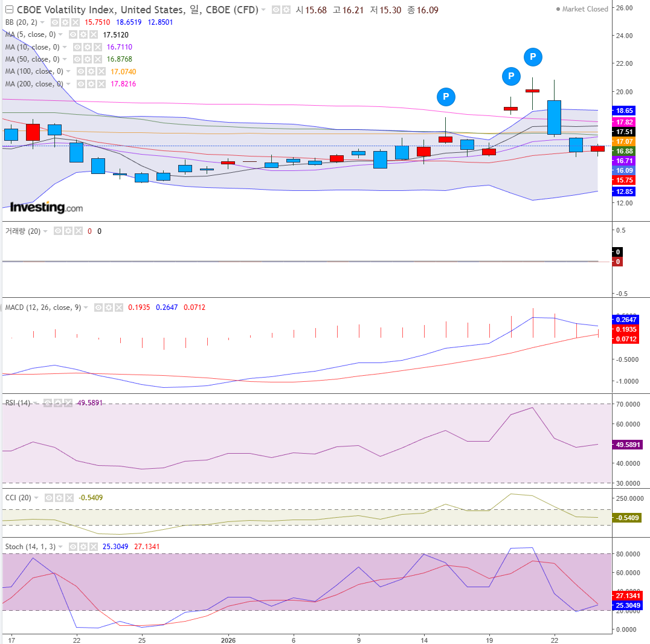Image resolution: width=650 pixels, height=644 pixels.
Task: Remove MA (200, close, 0) with X
Action: [x=101, y=84]
